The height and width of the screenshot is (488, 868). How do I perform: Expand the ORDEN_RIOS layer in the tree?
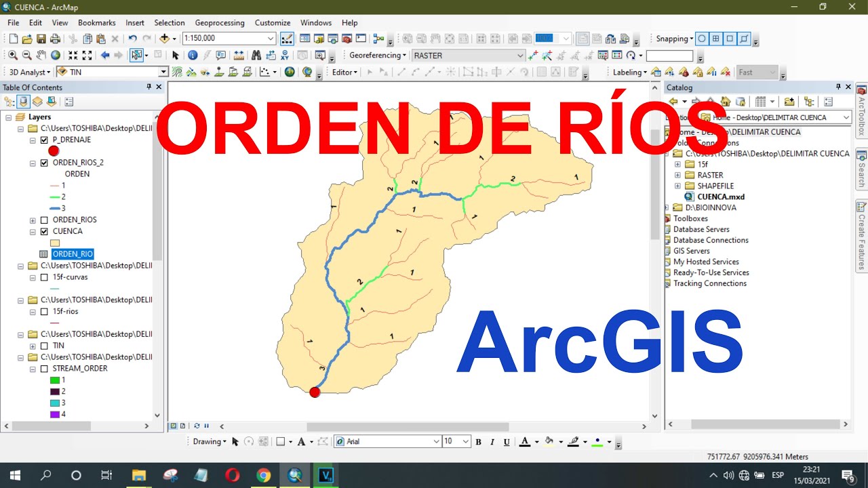[33, 220]
